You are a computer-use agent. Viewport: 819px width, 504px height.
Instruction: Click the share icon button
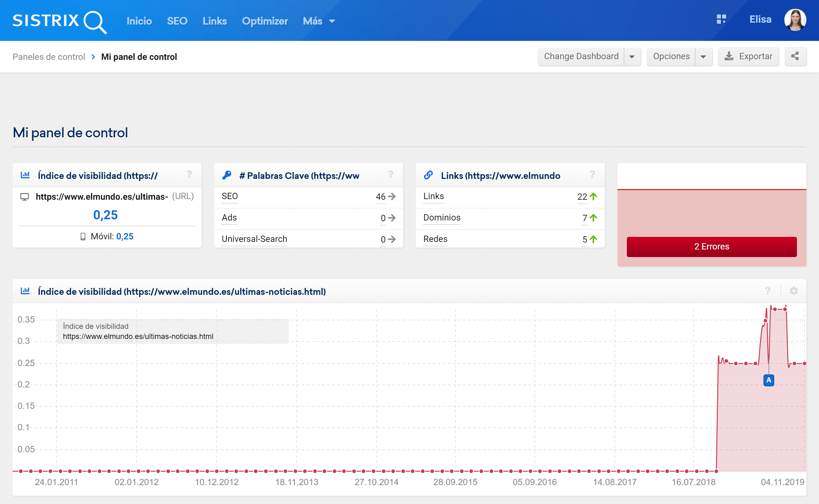[795, 56]
